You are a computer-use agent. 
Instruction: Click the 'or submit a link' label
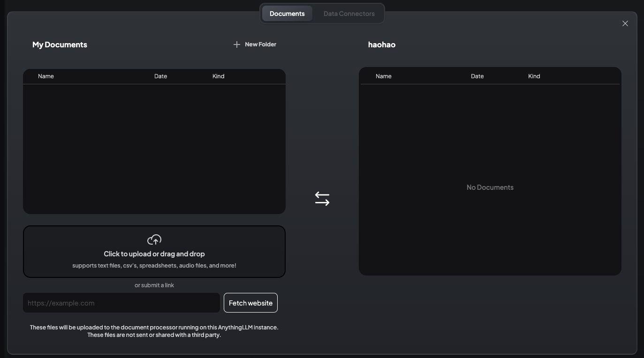tap(154, 285)
